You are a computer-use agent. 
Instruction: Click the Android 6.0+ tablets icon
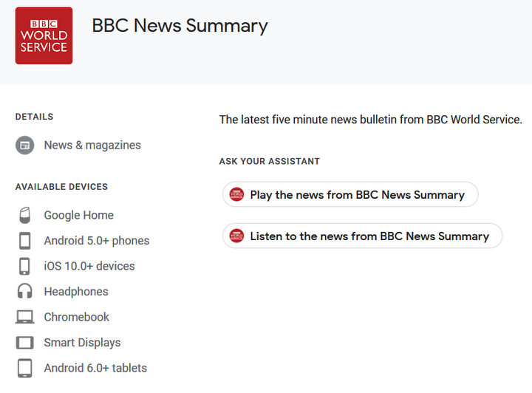(25, 368)
